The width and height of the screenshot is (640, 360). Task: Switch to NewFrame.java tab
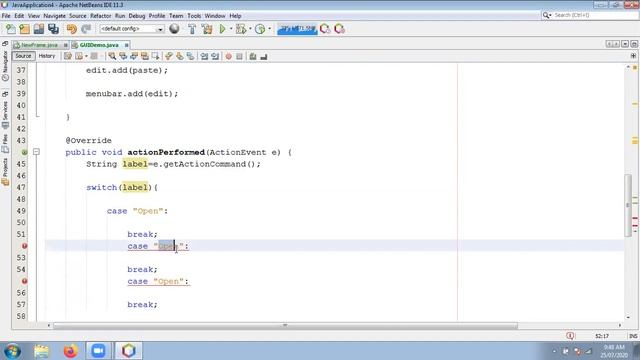click(x=40, y=45)
